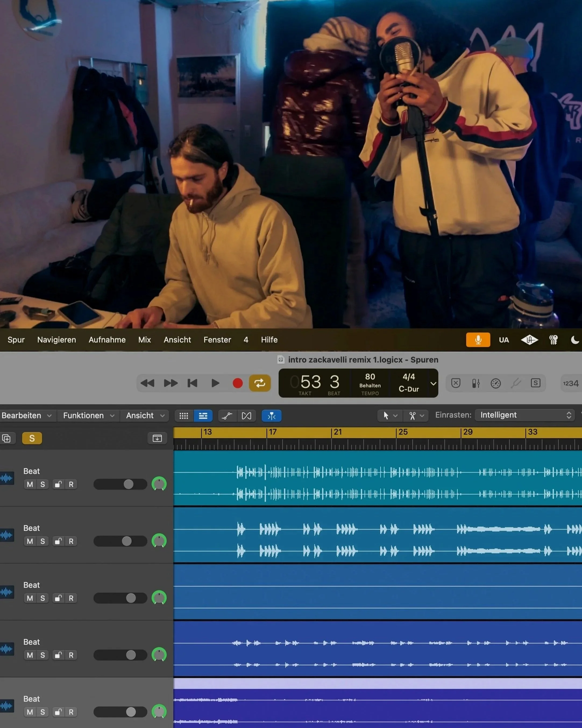
Task: Enable record R on second Beat track
Action: [71, 541]
